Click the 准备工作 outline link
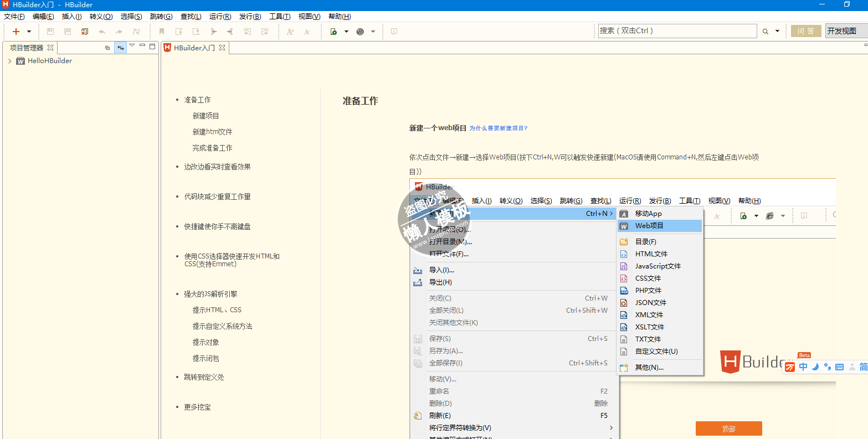The image size is (868, 439). point(198,100)
